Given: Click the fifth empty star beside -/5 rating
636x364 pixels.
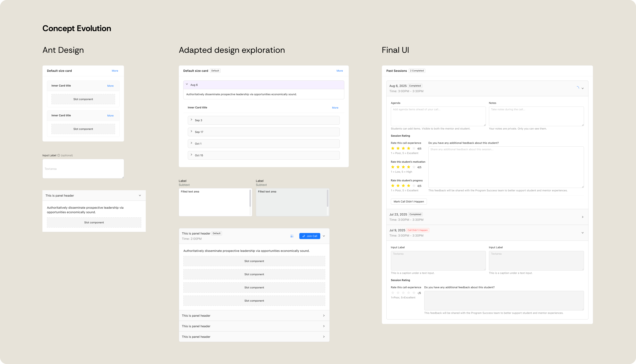Looking at the screenshot, I should coord(414,293).
